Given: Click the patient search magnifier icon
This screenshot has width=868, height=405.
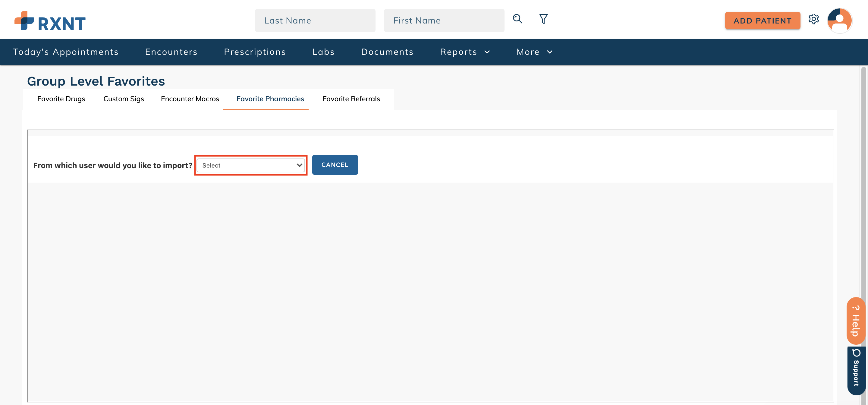Looking at the screenshot, I should point(517,19).
